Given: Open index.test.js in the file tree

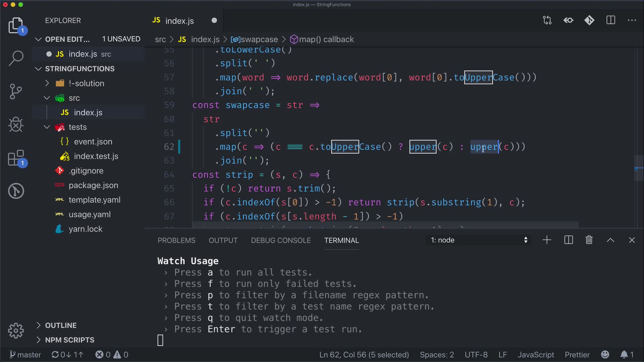Looking at the screenshot, I should click(x=96, y=156).
